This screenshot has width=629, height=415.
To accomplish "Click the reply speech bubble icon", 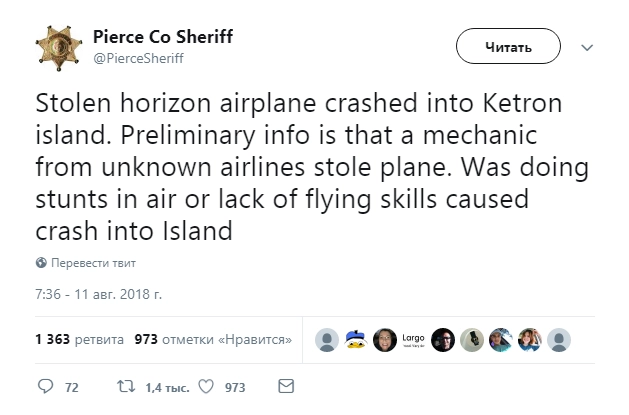I will 43,386.
